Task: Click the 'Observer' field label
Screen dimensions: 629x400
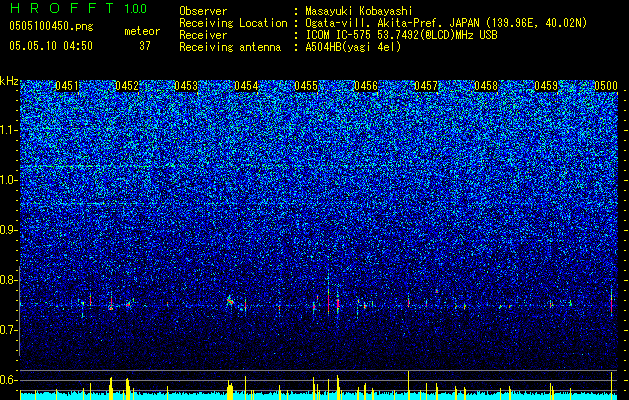Action: tap(203, 11)
